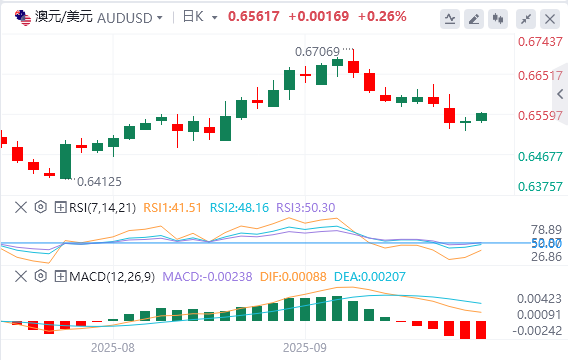The height and width of the screenshot is (360, 568).
Task: Switch candlestick chart style icon
Action: (498, 19)
